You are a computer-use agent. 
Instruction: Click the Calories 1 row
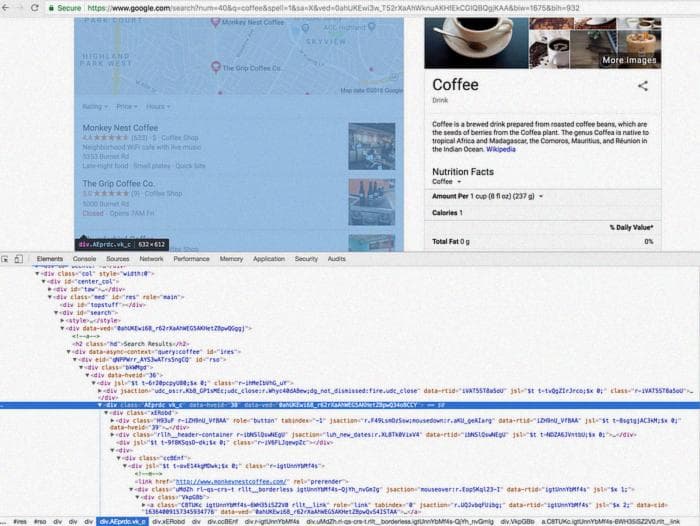542,213
